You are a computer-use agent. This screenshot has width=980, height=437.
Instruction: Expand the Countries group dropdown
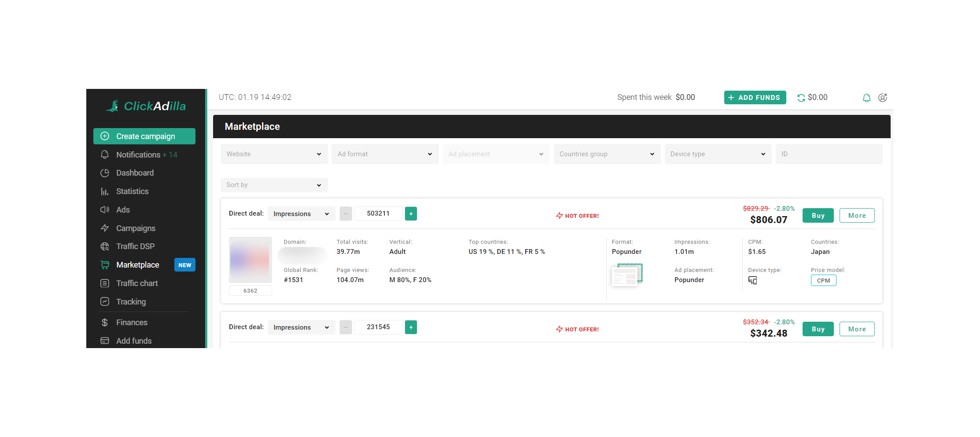(x=607, y=154)
